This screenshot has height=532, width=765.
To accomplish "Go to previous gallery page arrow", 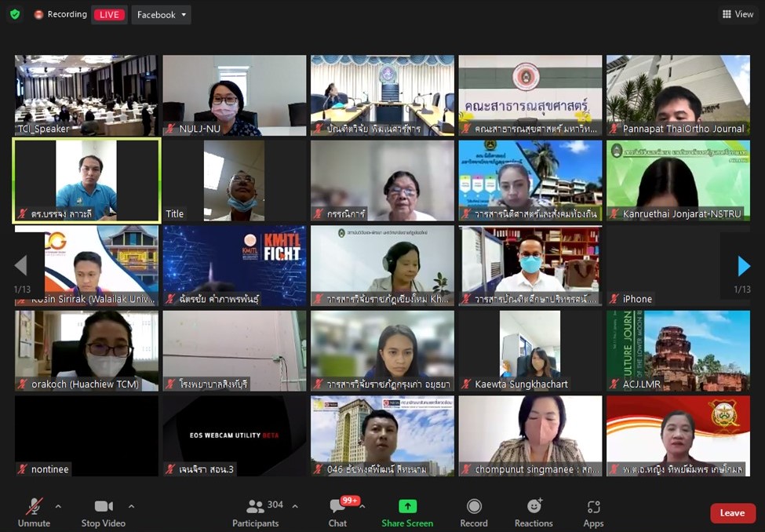I will [x=21, y=266].
